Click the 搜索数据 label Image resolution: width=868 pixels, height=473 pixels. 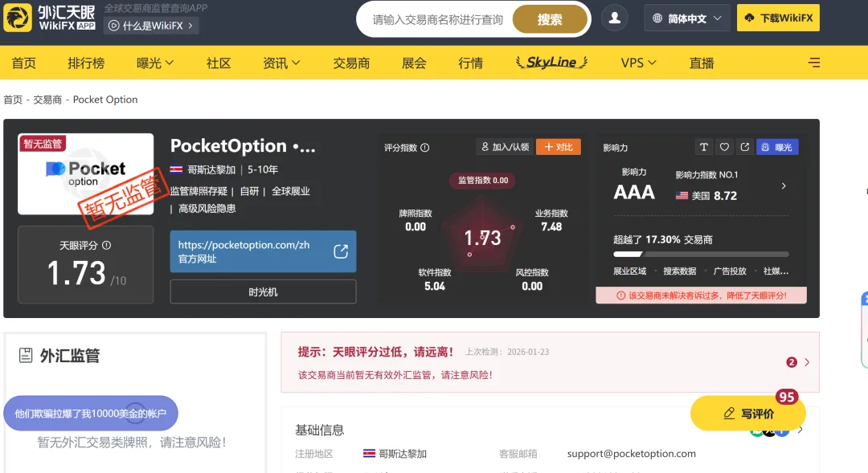679,271
